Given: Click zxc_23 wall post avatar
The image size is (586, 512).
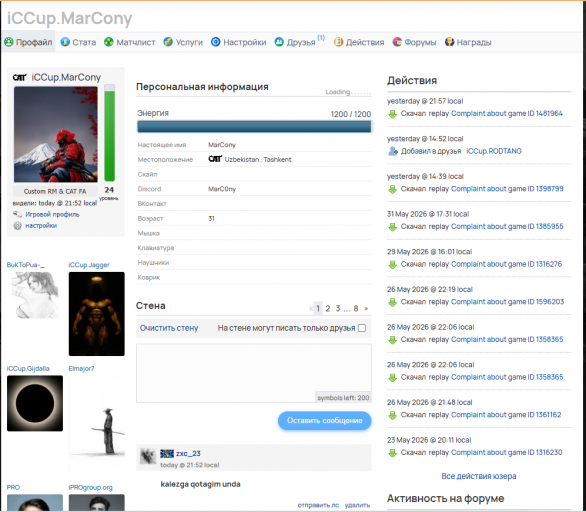Looking at the screenshot, I should click(148, 456).
